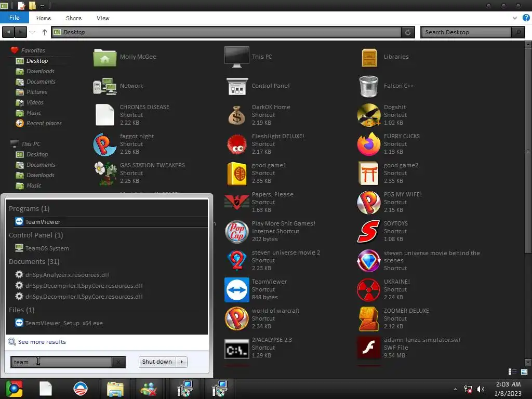
Task: Open the Explorer help question mark icon
Action: tap(526, 18)
